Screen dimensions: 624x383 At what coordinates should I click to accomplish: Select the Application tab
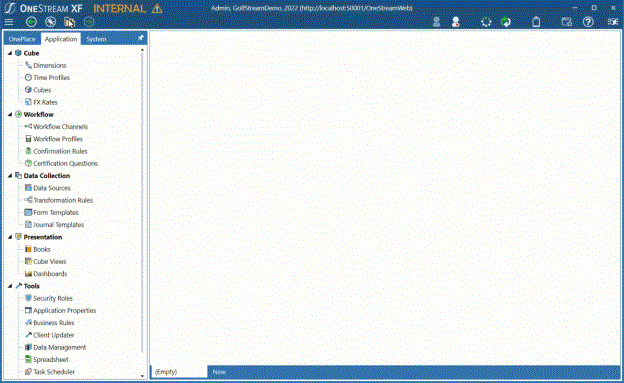[x=61, y=39]
